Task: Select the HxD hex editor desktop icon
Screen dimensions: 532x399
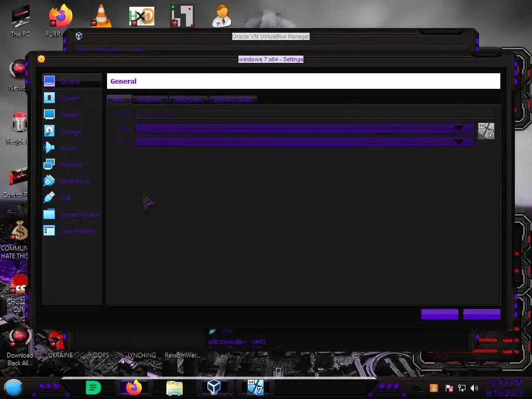Action: 142,16
